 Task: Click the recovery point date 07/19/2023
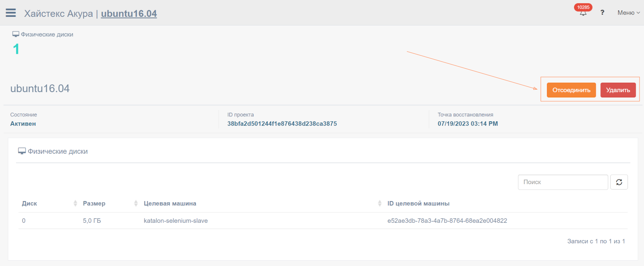(467, 123)
